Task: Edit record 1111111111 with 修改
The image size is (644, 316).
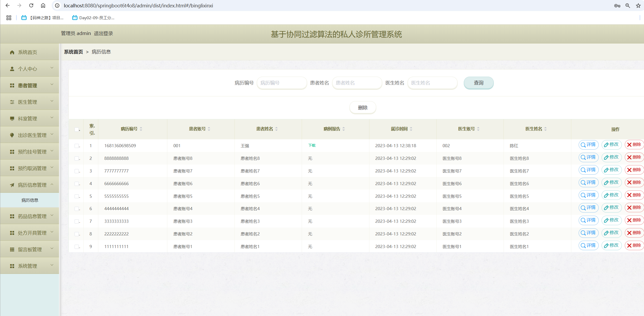Action: click(x=611, y=245)
